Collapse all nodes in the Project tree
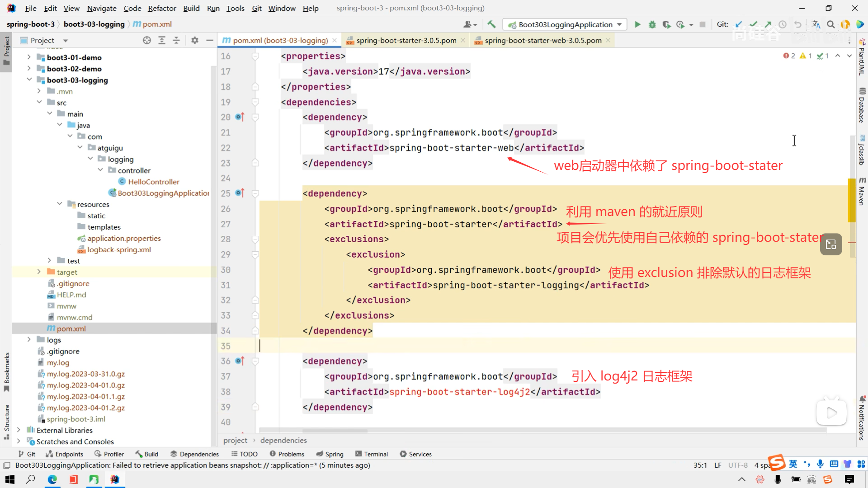This screenshot has width=868, height=488. [176, 40]
